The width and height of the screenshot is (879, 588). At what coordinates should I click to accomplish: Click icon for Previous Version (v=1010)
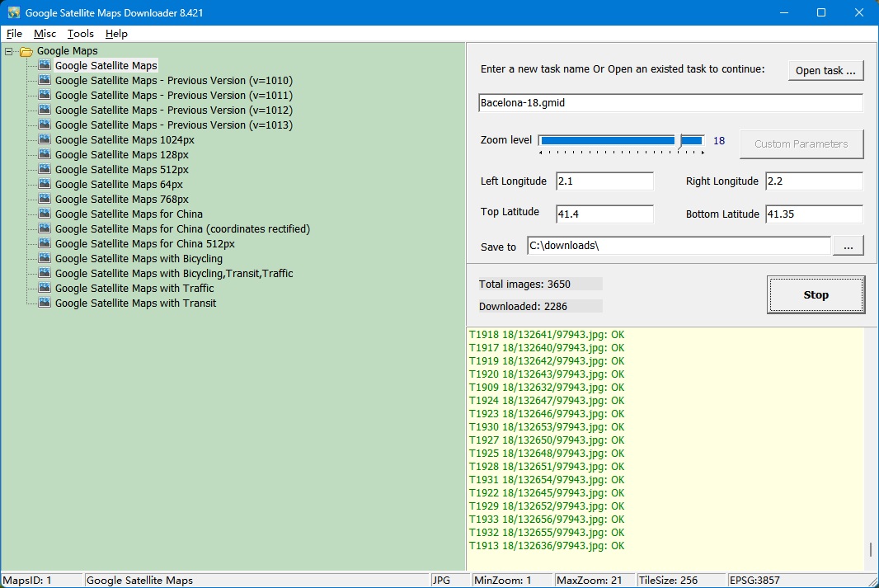tap(45, 80)
